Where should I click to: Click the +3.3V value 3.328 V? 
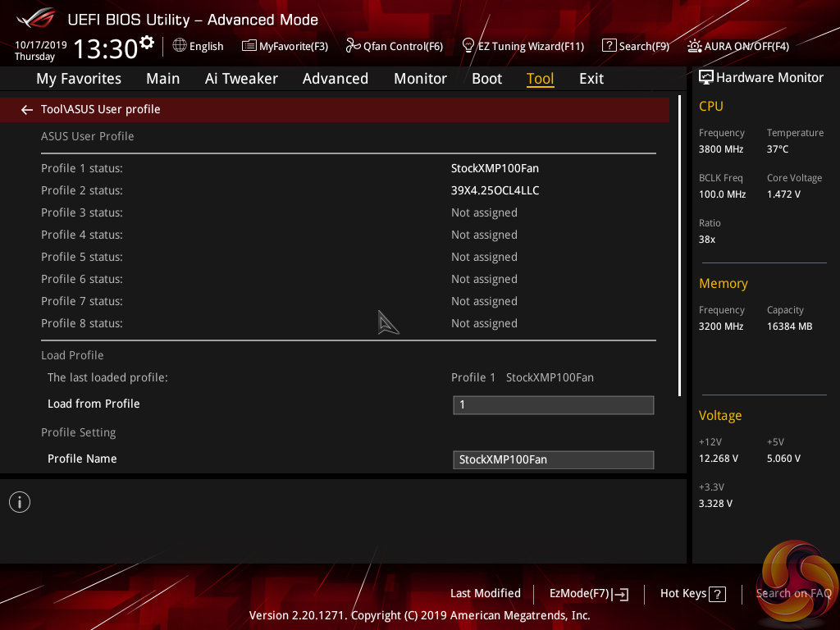pyautogui.click(x=715, y=504)
